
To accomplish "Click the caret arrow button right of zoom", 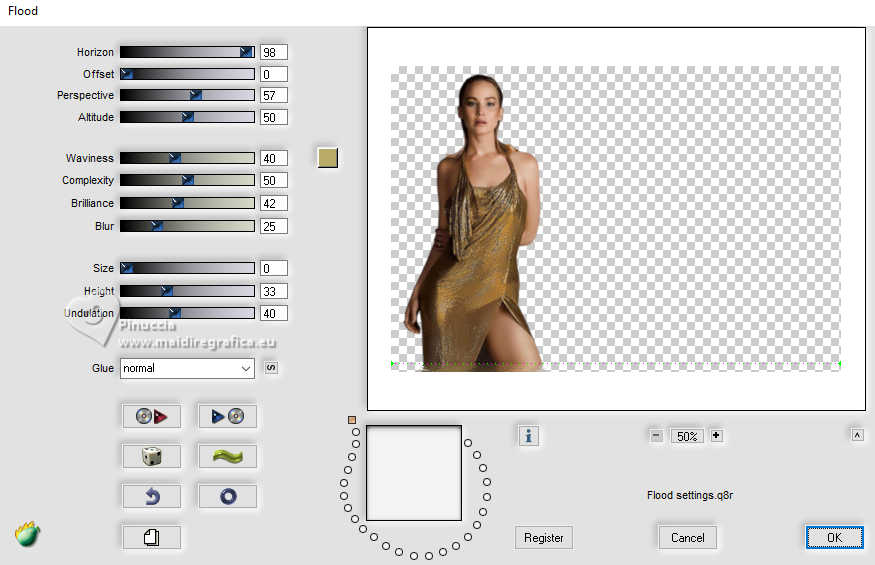I will click(857, 435).
